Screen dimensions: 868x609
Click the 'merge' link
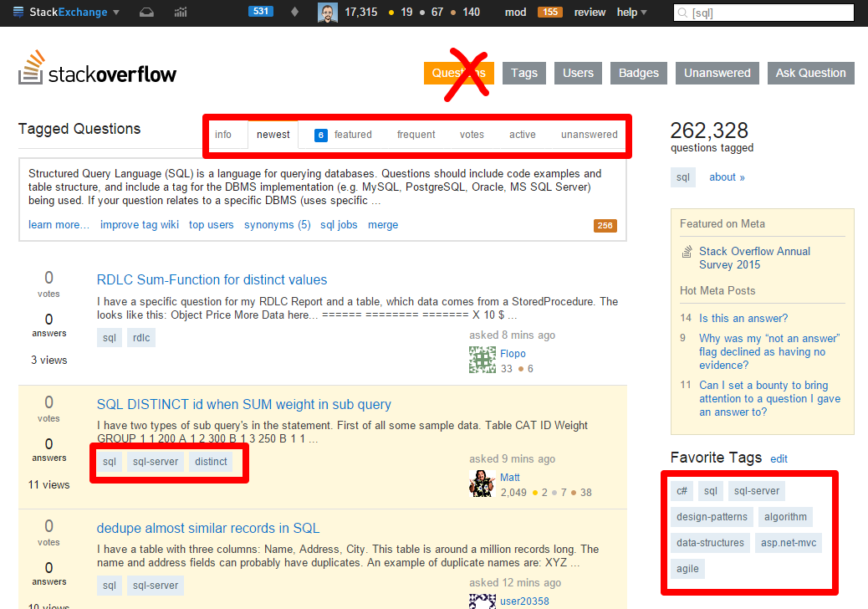tap(383, 225)
